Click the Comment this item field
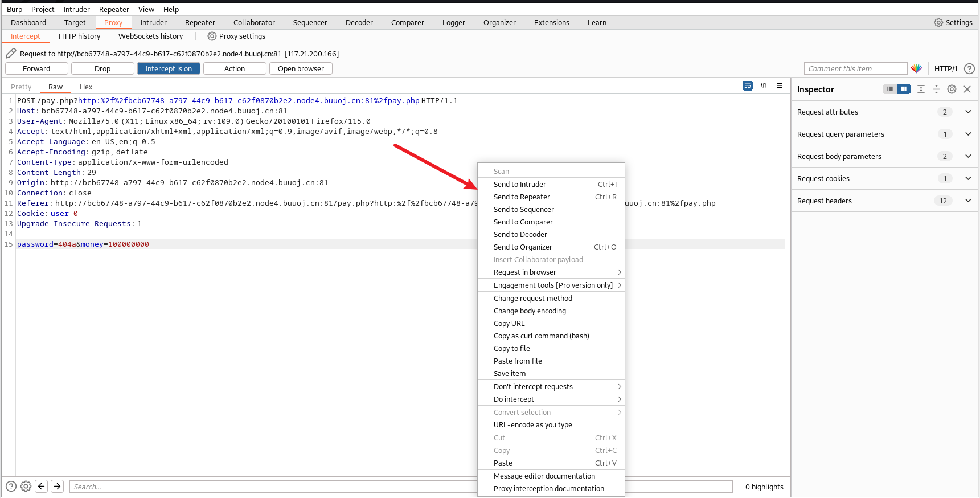This screenshot has height=498, width=980. coord(855,68)
